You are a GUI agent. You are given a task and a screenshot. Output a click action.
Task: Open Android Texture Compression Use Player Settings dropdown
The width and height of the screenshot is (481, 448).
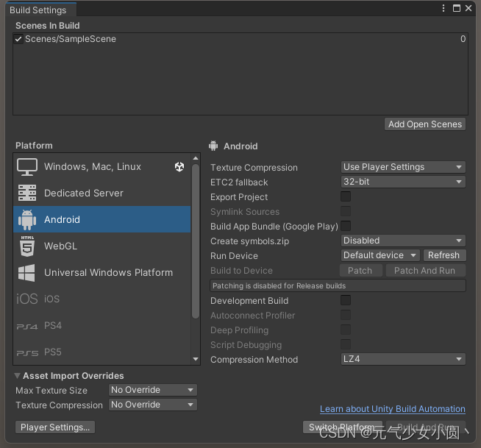pyautogui.click(x=403, y=167)
